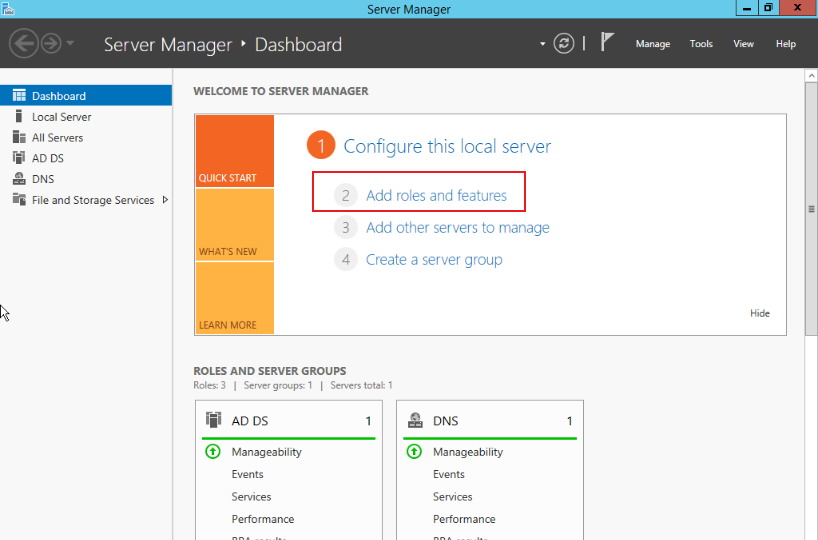
Task: Click the refresh icon in header
Action: click(564, 43)
